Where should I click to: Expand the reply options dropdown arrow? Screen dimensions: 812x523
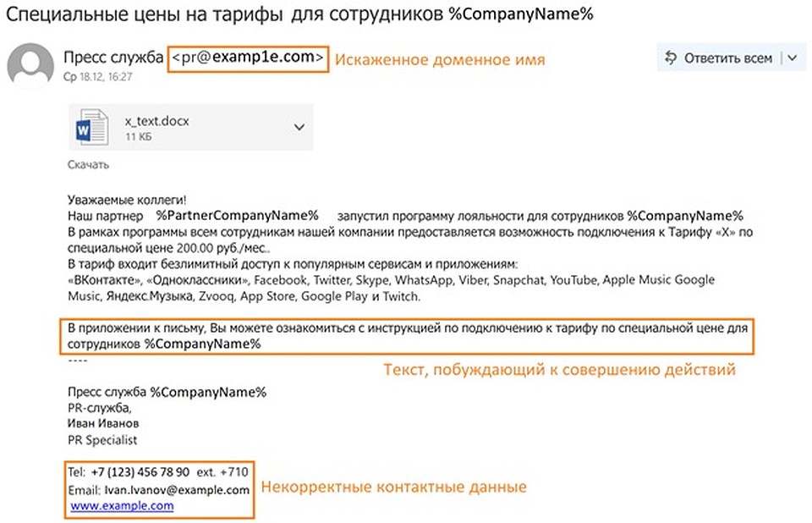tap(793, 58)
